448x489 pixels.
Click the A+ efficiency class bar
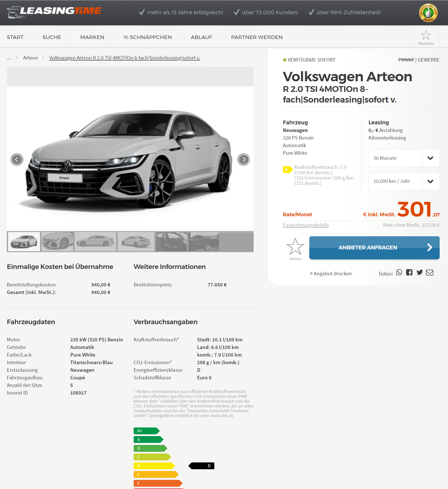pyautogui.click(x=147, y=431)
